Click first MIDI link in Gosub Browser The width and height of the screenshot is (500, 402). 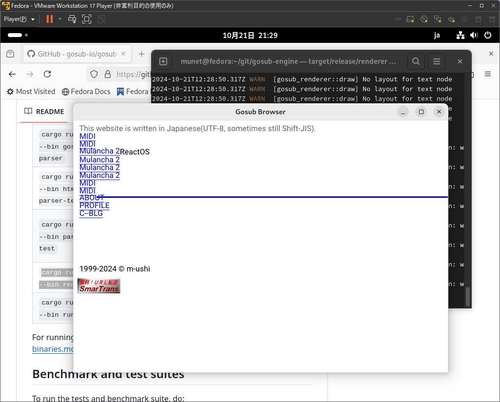click(x=87, y=136)
